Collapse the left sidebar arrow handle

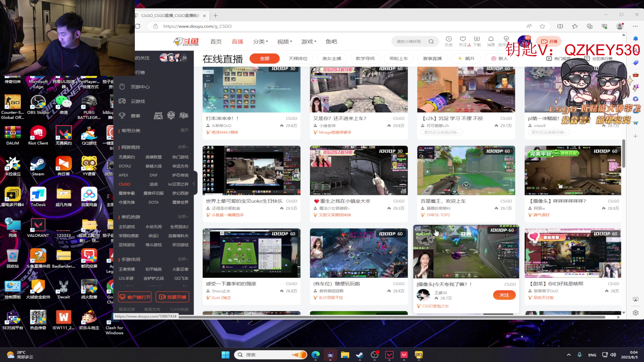194,184
